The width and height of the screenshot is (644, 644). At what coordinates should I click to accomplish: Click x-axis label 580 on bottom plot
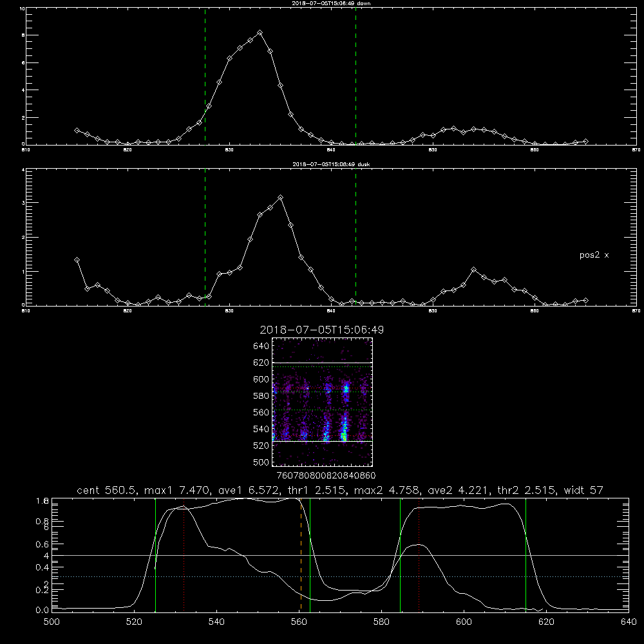coord(381,622)
